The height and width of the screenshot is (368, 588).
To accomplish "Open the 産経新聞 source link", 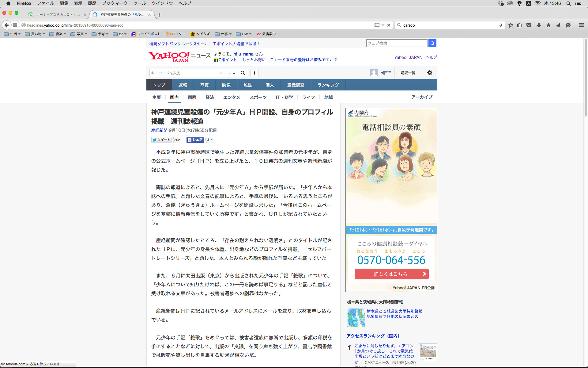I will click(159, 130).
